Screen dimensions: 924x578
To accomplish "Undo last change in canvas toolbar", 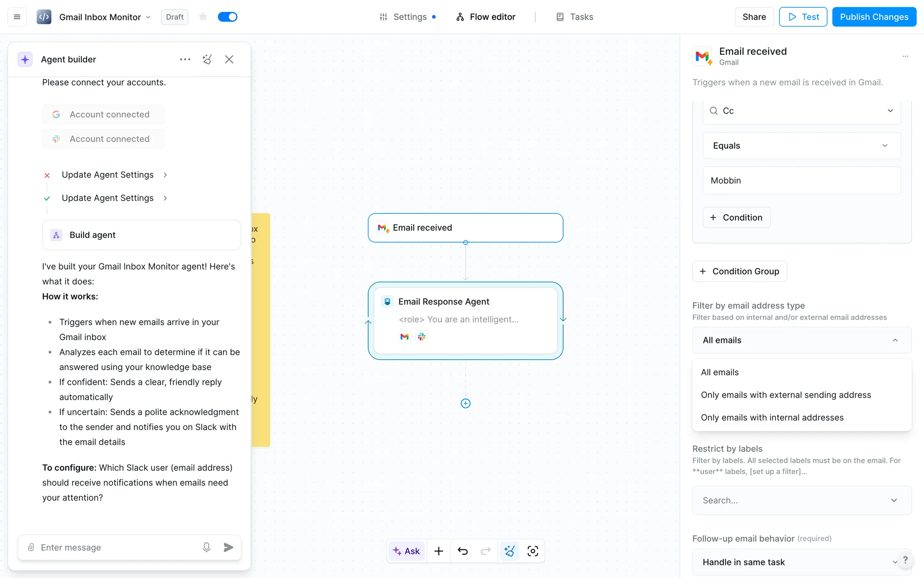I will point(462,551).
